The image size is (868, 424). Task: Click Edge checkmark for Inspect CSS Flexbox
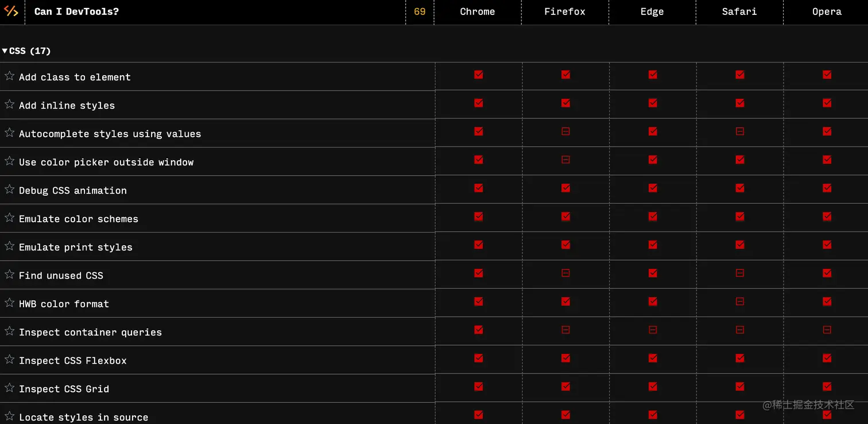tap(653, 358)
